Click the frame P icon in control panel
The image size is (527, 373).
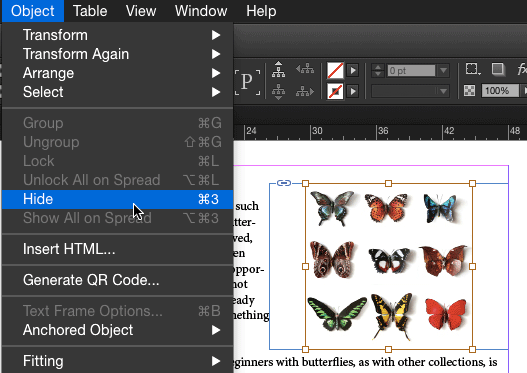(x=247, y=82)
